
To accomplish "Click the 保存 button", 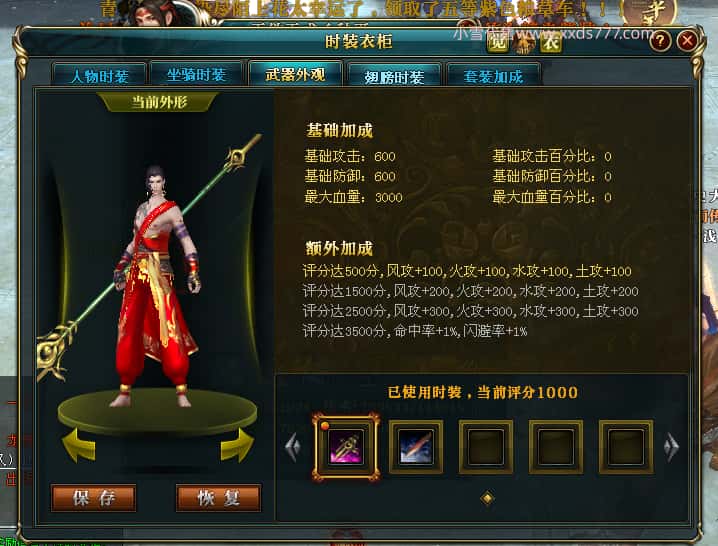I will 93,498.
